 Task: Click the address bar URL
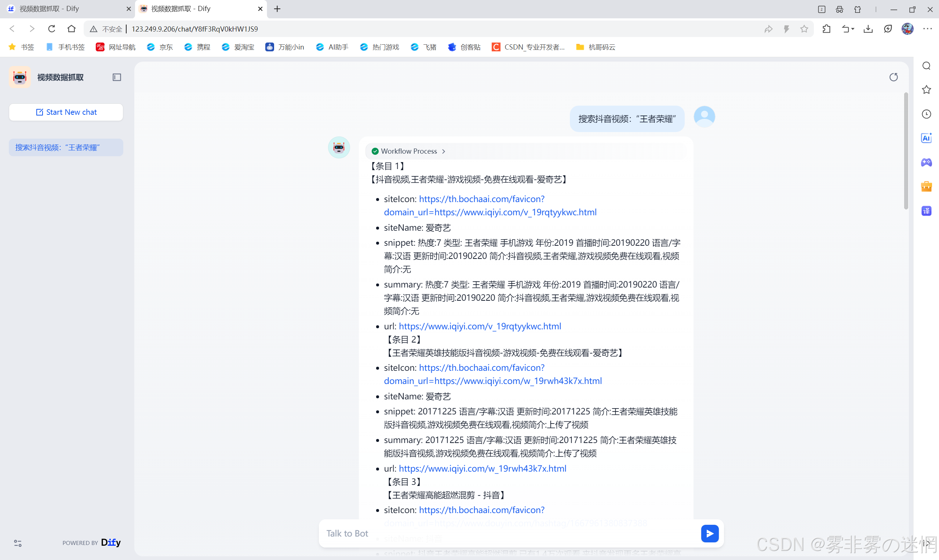click(194, 29)
